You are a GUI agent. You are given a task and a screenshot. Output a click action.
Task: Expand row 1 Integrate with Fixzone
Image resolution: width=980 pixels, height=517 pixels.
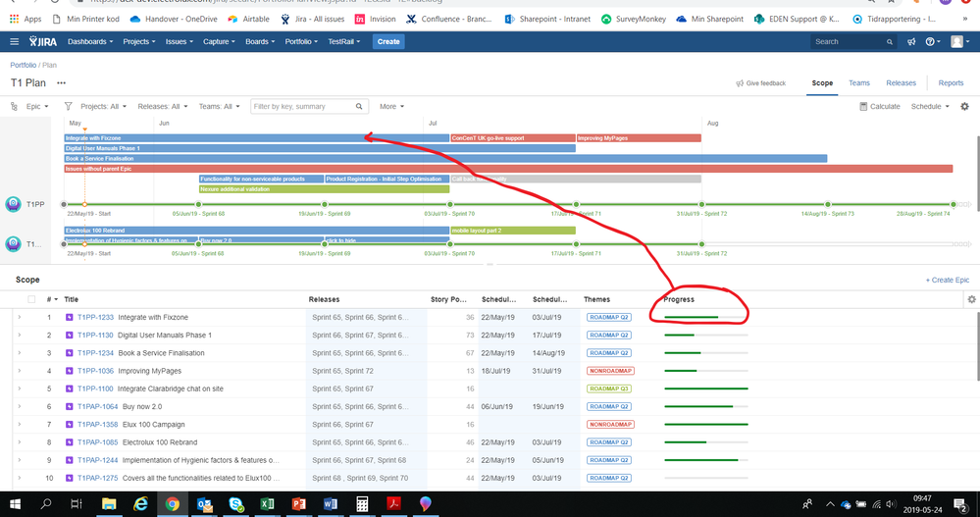[20, 318]
